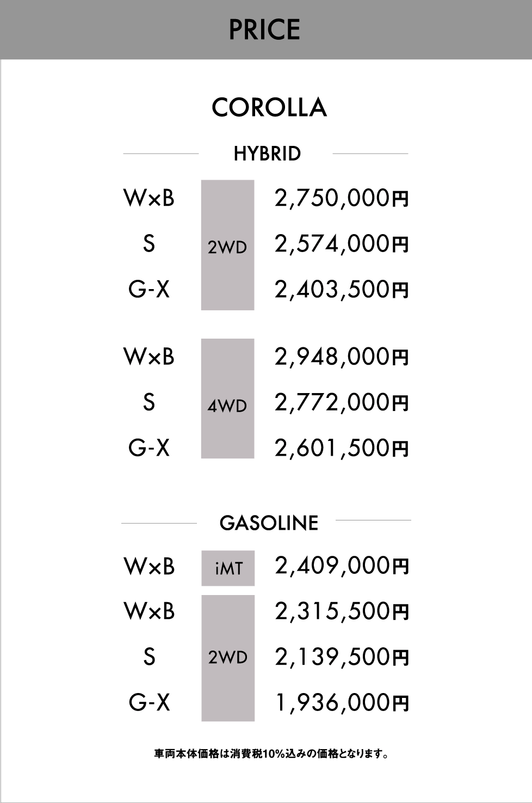The height and width of the screenshot is (803, 532).
Task: Select the 2,772,000円 price
Action: 342,403
